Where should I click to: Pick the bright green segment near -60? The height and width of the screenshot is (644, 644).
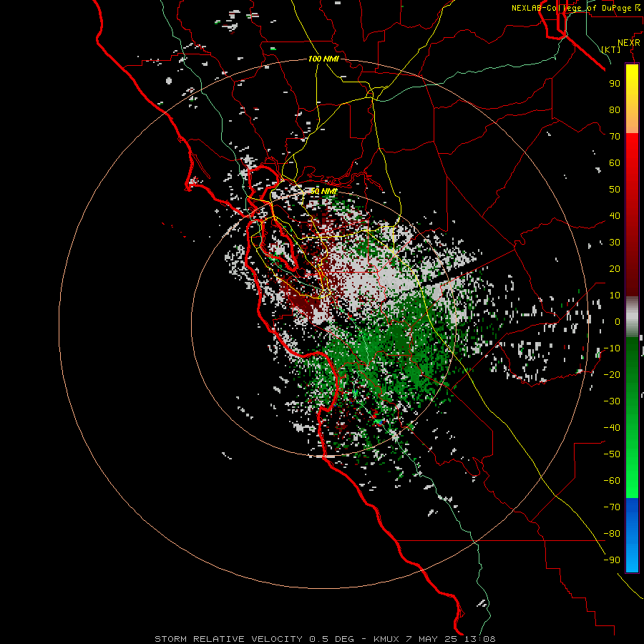tap(632, 484)
